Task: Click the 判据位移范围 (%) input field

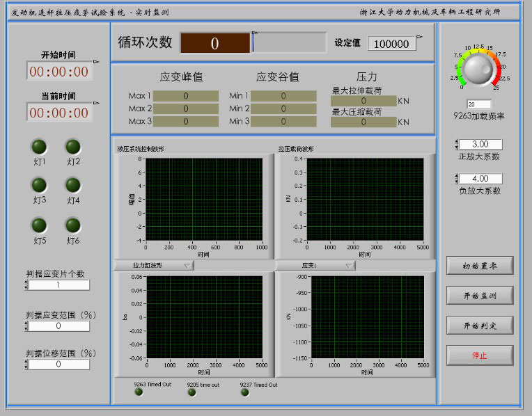Action: [58, 364]
